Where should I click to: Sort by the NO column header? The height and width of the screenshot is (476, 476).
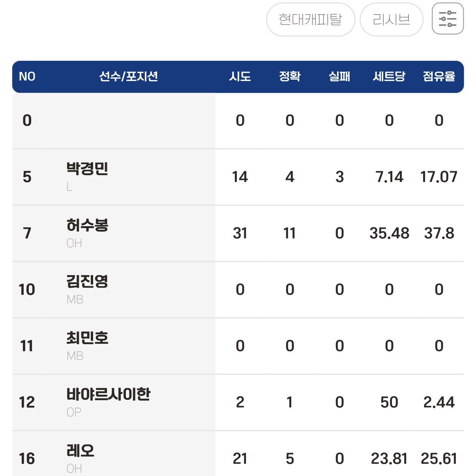click(27, 76)
